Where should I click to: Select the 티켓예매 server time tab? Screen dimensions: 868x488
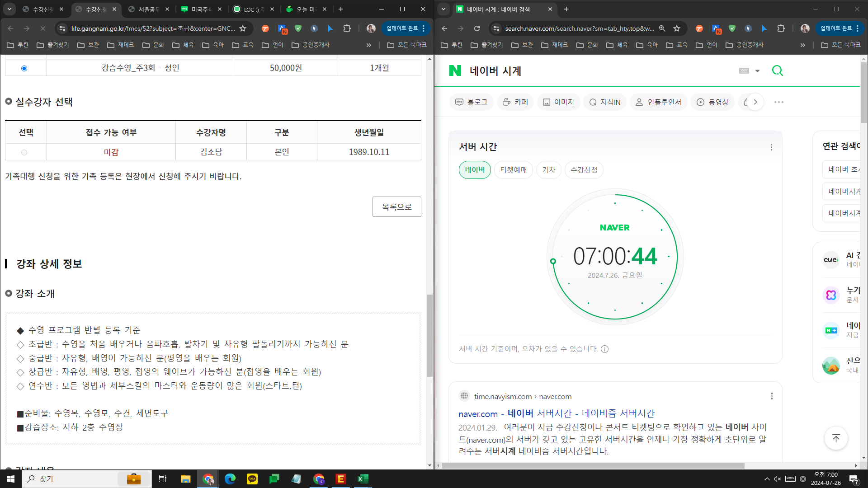click(x=514, y=170)
